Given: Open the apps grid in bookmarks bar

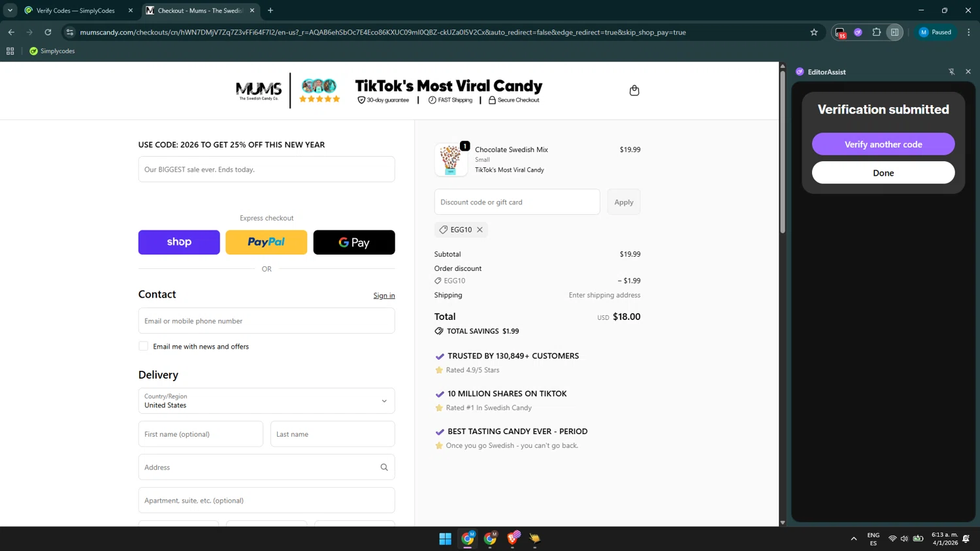Looking at the screenshot, I should [x=10, y=51].
